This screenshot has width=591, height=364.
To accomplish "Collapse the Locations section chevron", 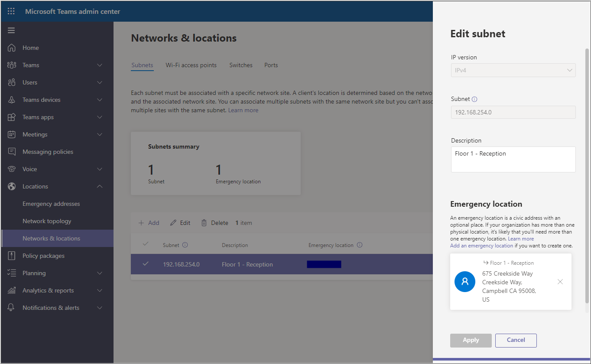I will click(100, 186).
